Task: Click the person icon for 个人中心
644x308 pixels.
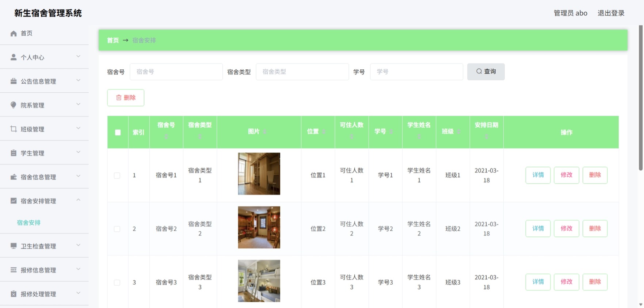Action: (14, 57)
